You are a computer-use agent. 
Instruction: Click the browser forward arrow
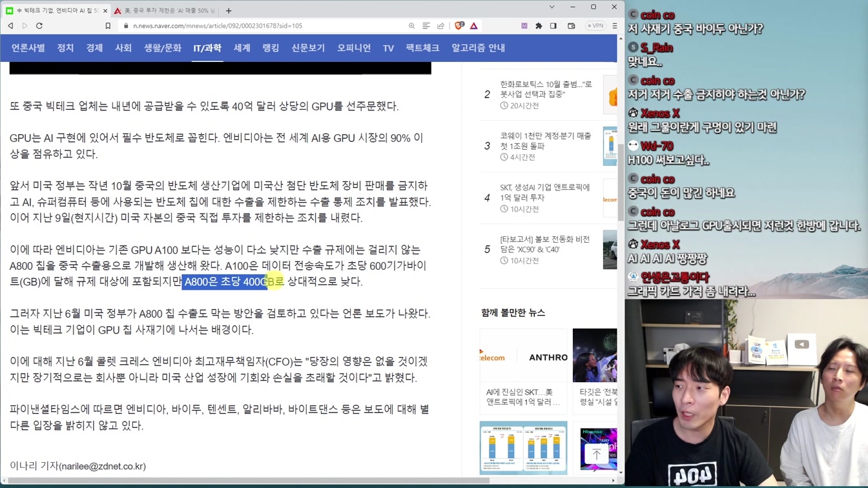(x=25, y=26)
